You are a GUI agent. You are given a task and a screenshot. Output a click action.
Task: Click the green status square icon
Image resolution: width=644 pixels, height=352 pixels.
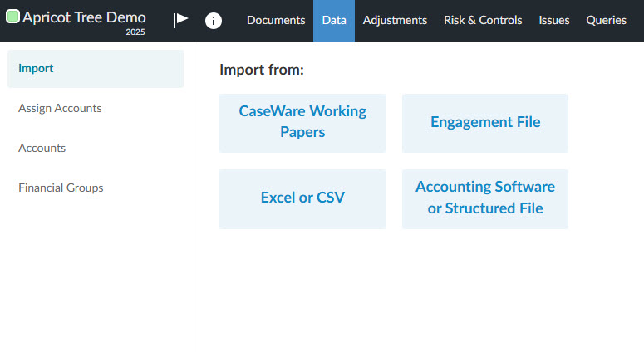point(12,17)
